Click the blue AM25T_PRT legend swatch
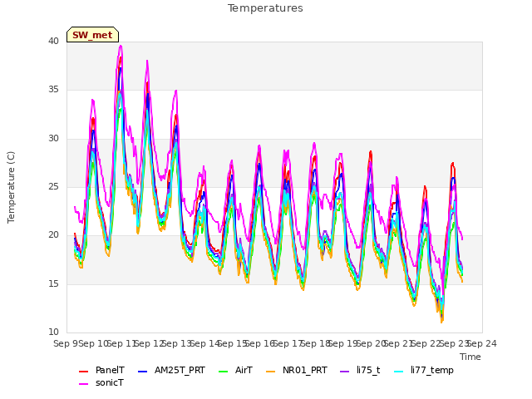 (142, 372)
